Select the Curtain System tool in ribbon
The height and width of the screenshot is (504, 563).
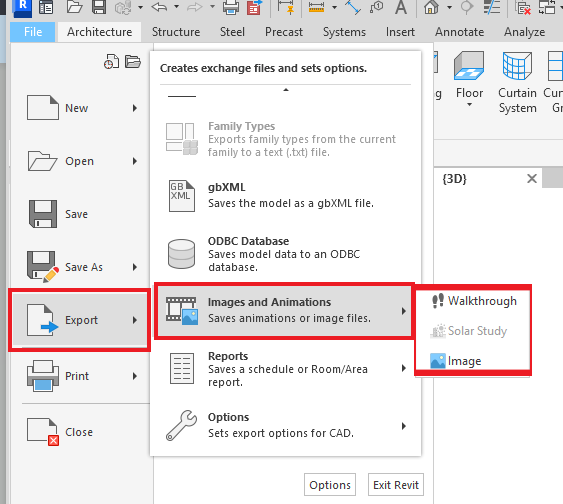pos(517,83)
